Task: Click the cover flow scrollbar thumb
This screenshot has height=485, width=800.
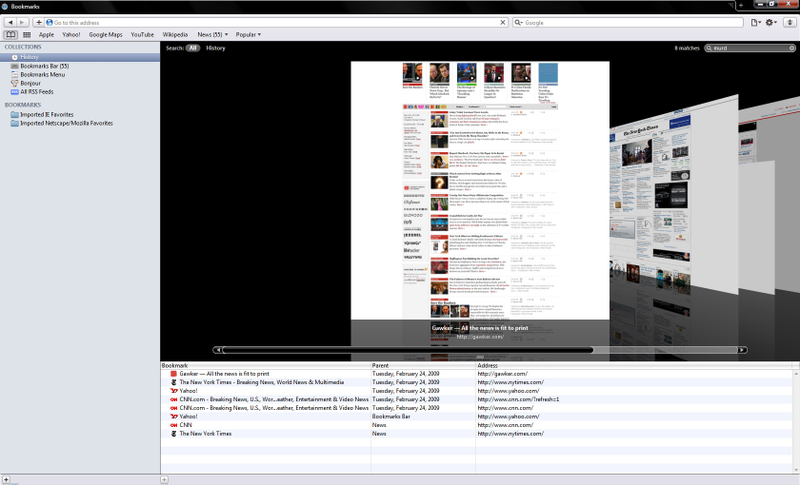Action: [408, 350]
